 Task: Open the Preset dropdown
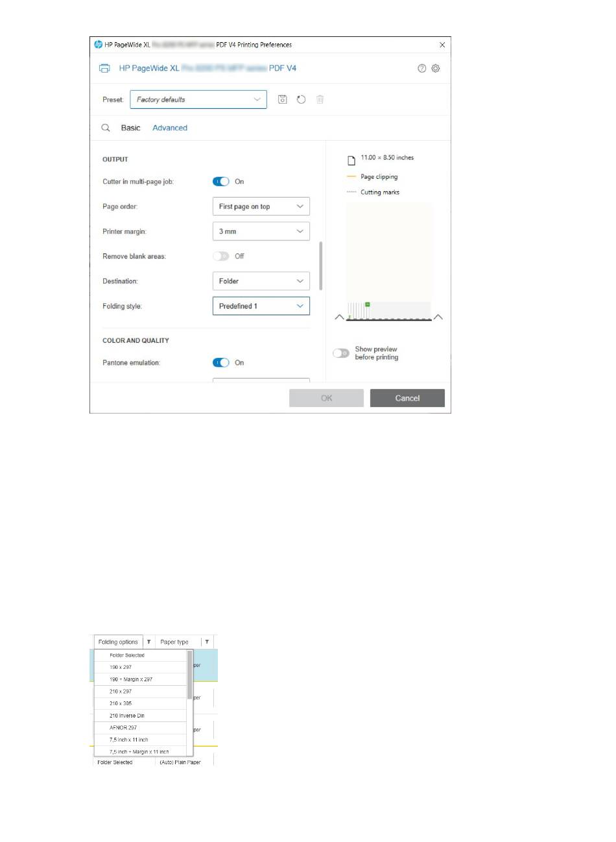(198, 99)
